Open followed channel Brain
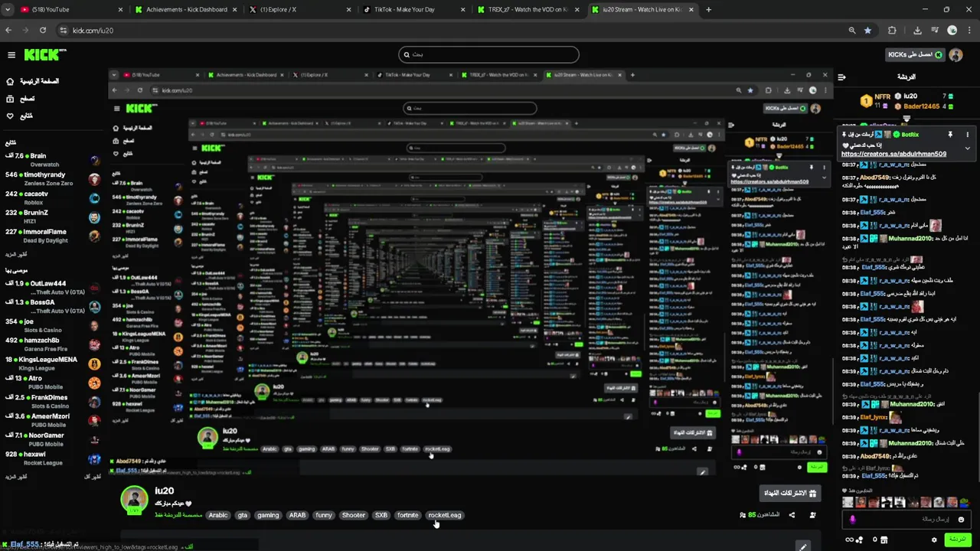 (52, 160)
